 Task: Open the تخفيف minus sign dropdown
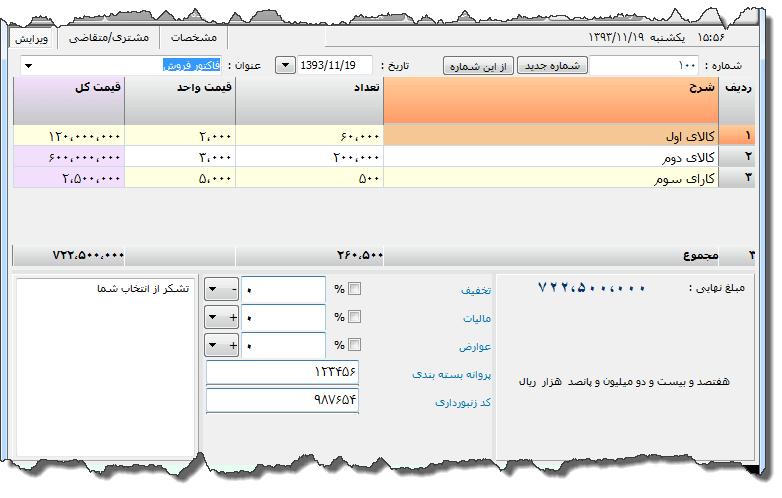point(221,289)
